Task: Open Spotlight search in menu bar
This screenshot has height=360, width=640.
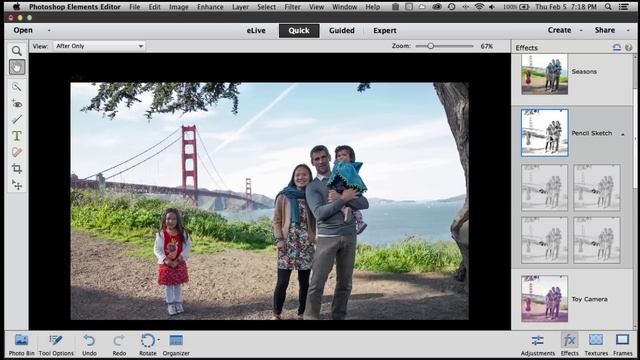Action: (608, 7)
